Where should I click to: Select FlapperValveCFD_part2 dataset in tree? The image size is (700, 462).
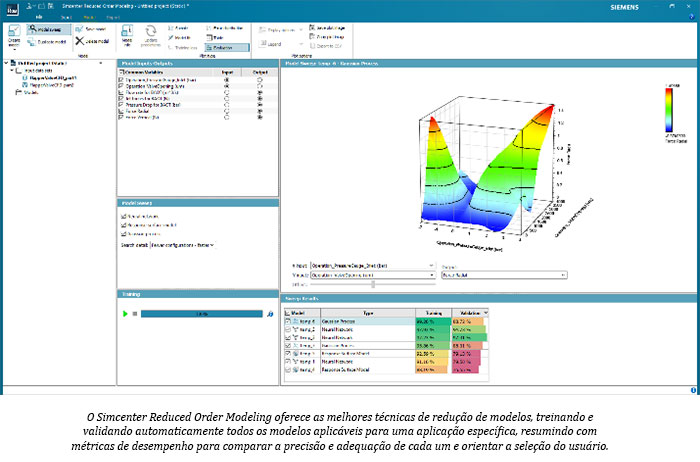click(51, 85)
